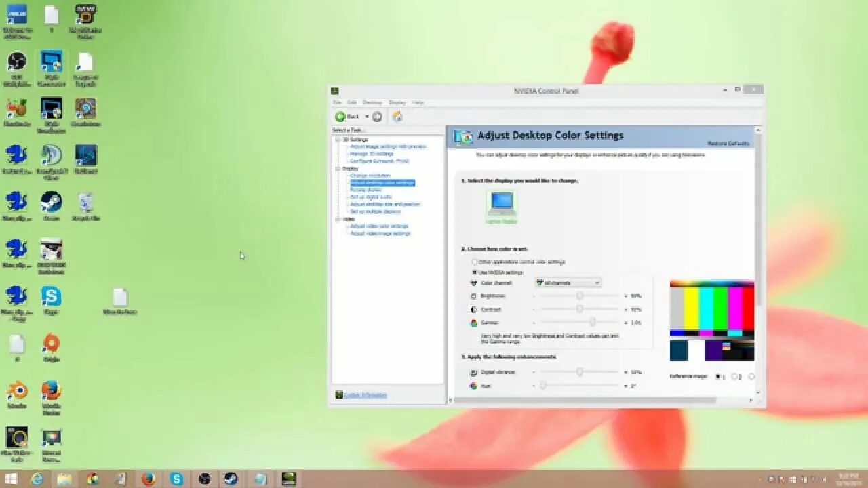
Task: Click the grey Forward arrow in toolbar
Action: pyautogui.click(x=377, y=117)
